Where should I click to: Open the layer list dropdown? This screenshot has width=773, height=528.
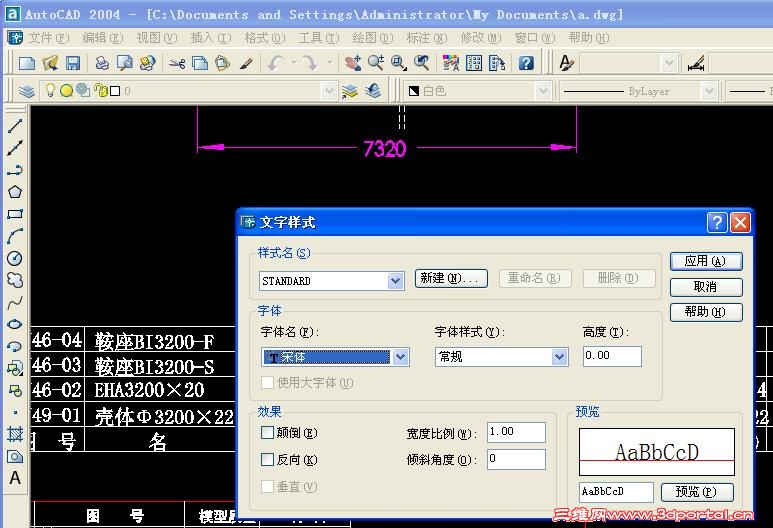[328, 91]
